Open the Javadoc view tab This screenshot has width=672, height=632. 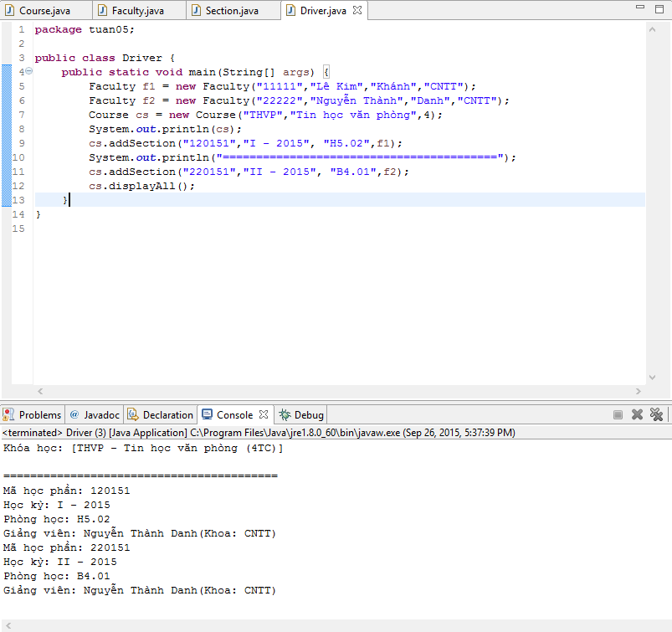95,414
